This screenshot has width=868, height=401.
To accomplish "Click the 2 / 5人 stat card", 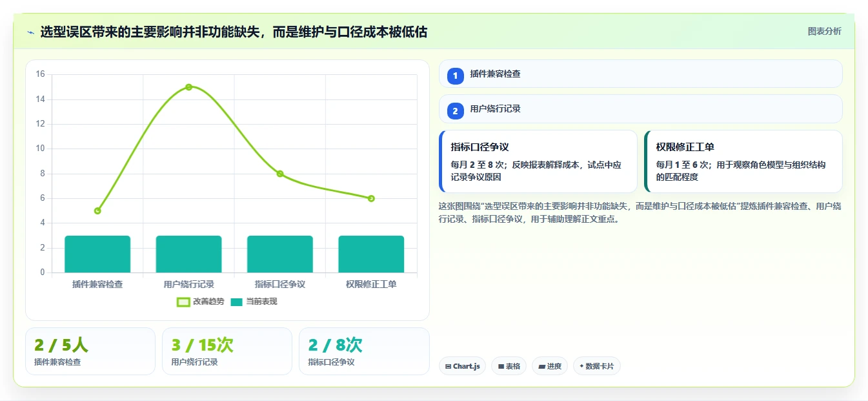I will coord(90,351).
